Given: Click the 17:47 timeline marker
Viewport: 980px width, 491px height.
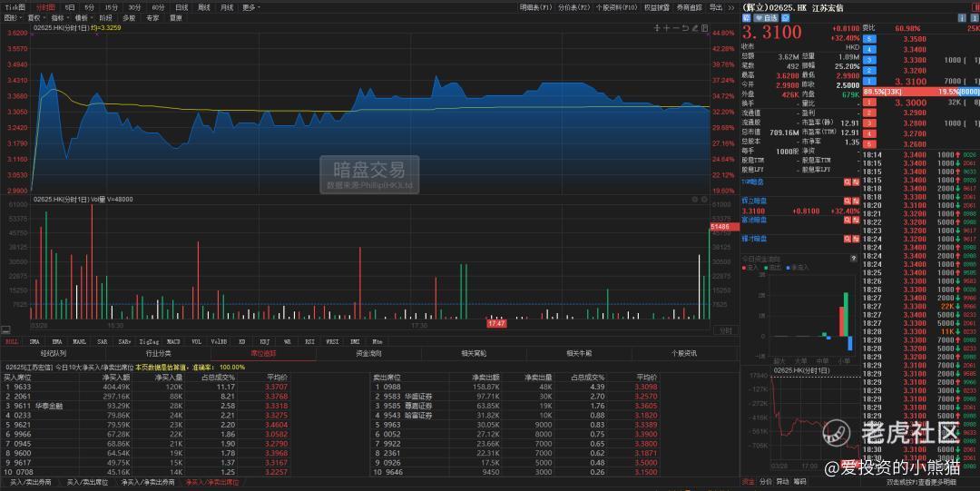Looking at the screenshot, I should pyautogui.click(x=496, y=323).
